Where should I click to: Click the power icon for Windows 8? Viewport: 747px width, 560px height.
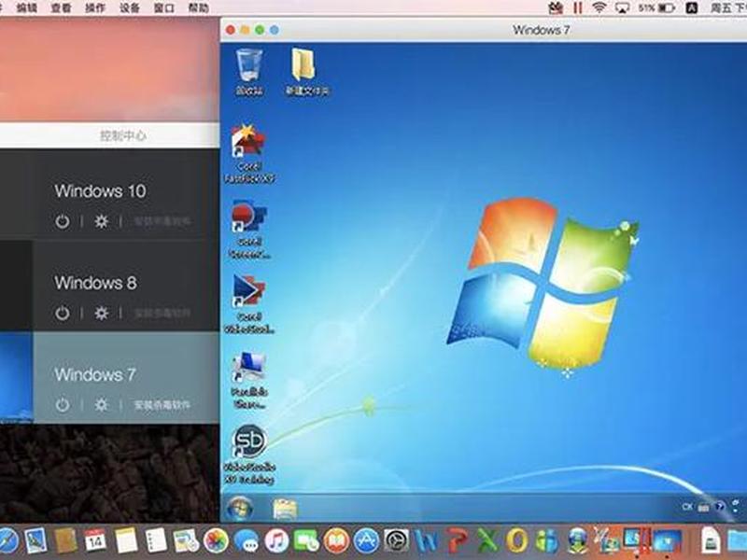(62, 313)
